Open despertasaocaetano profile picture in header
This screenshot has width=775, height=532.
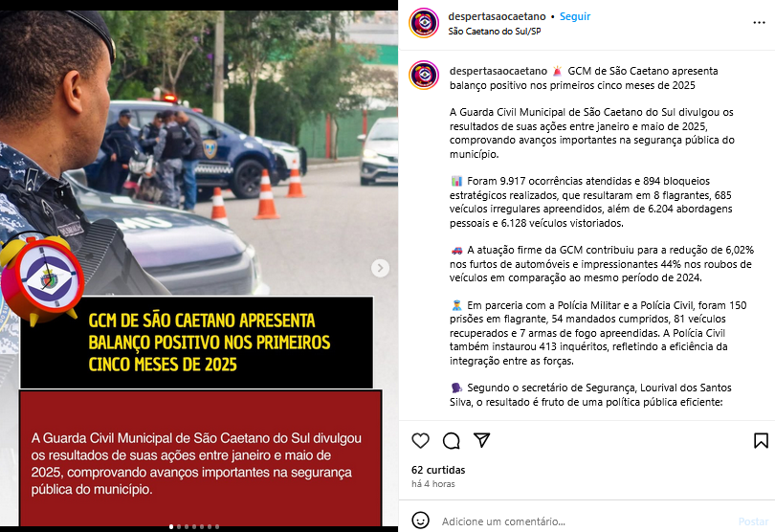pyautogui.click(x=424, y=23)
